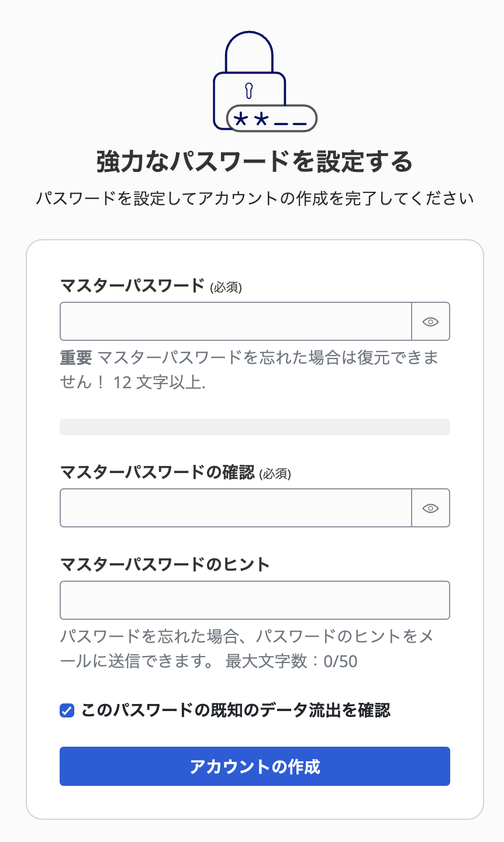
Task: Click the マスターパスワードのヒント input field
Action: coord(254,600)
